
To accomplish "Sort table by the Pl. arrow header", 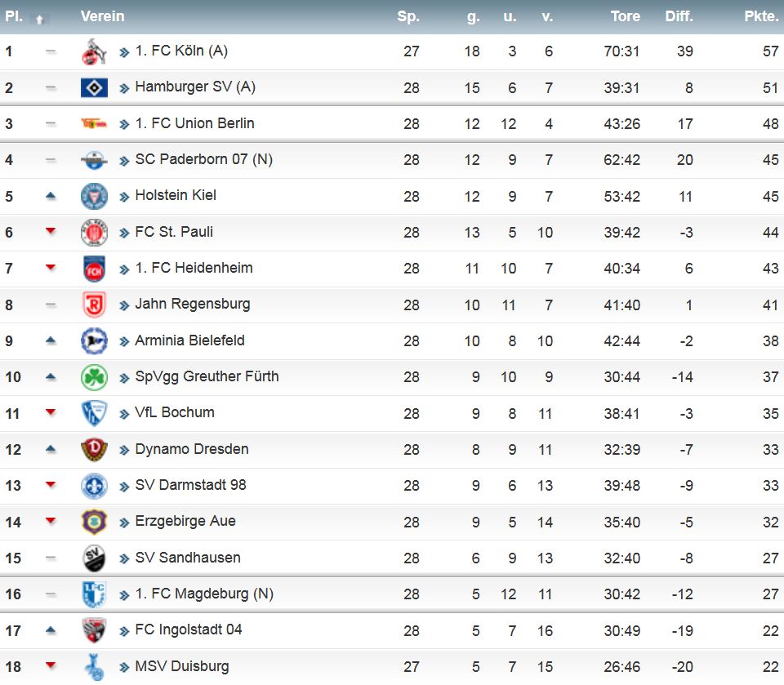I will 39,19.
